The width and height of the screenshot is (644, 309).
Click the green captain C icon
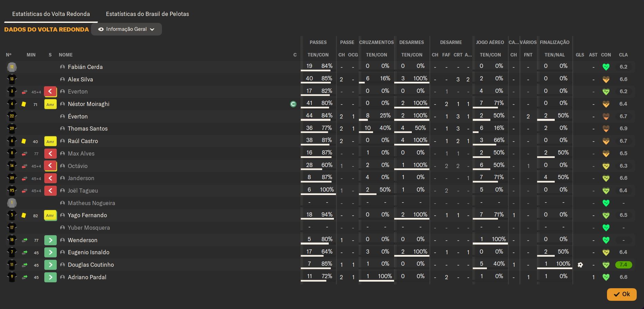click(293, 104)
